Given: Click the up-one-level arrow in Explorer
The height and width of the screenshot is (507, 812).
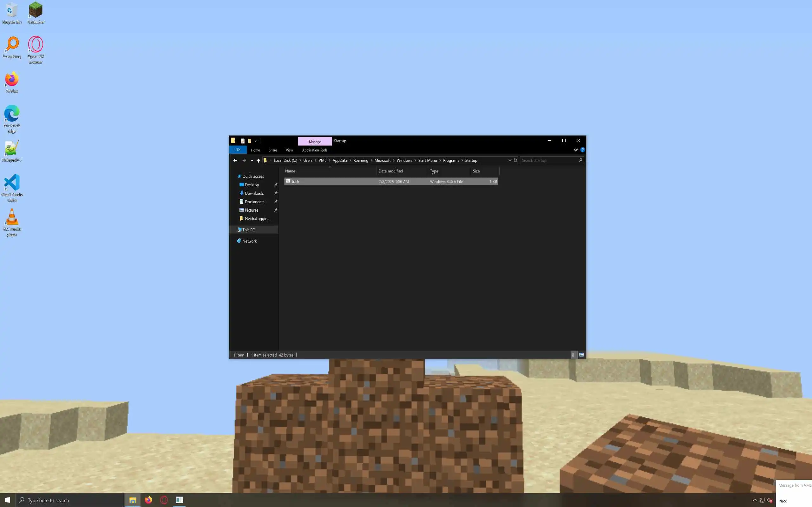Looking at the screenshot, I should pyautogui.click(x=259, y=160).
